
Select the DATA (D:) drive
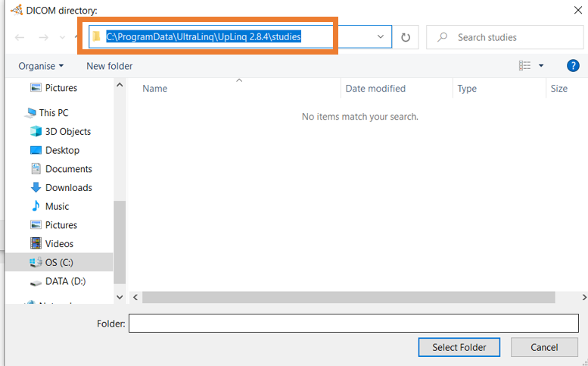pos(58,282)
